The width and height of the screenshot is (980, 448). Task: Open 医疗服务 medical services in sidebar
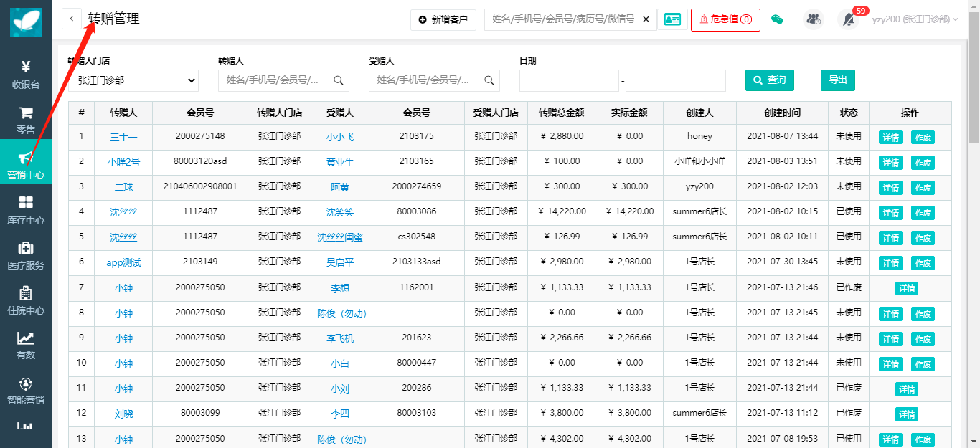coord(26,256)
